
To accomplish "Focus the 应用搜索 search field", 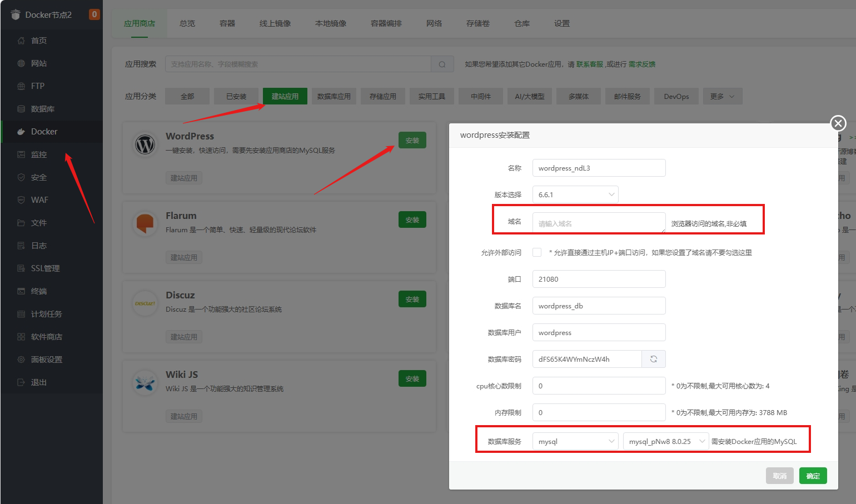I will 298,64.
